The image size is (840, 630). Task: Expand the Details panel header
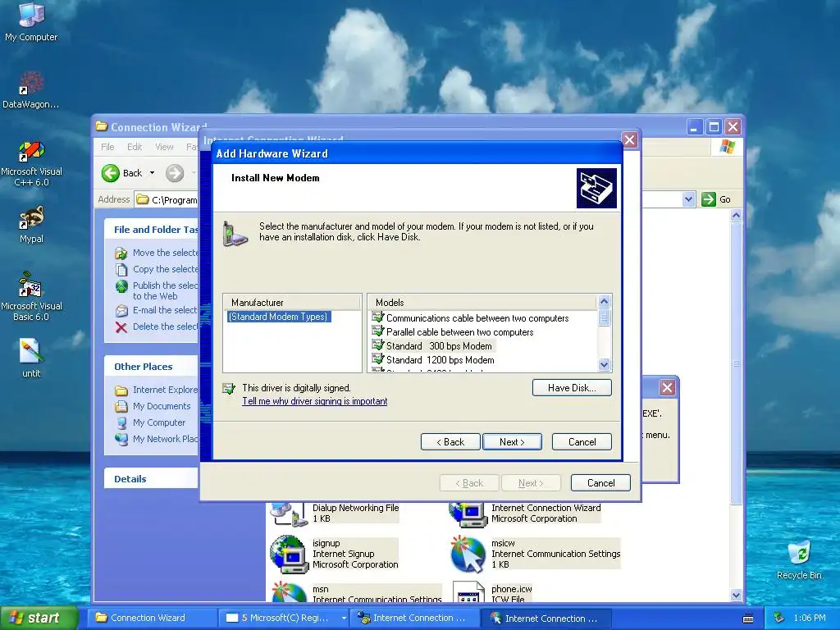click(151, 479)
